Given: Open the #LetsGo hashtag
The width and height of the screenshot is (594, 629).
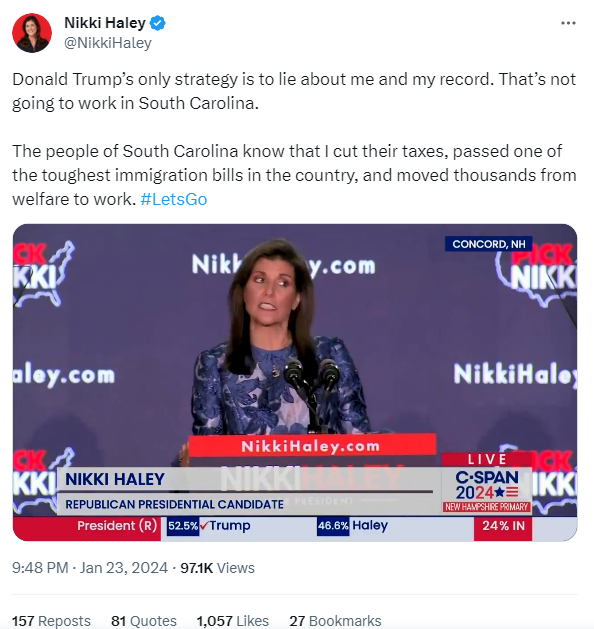Looking at the screenshot, I should point(174,199).
